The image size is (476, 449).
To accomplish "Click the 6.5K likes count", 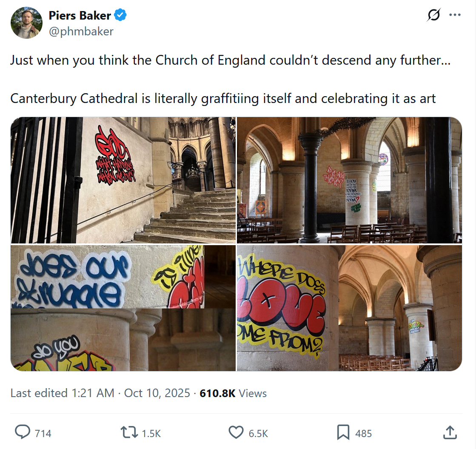I will pos(258,434).
